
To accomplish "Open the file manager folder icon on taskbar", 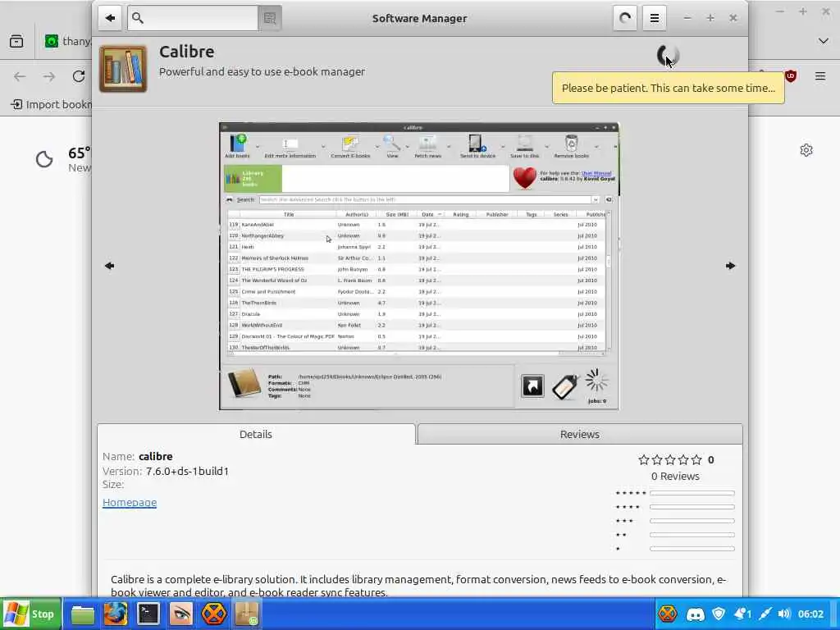I will pos(83,614).
